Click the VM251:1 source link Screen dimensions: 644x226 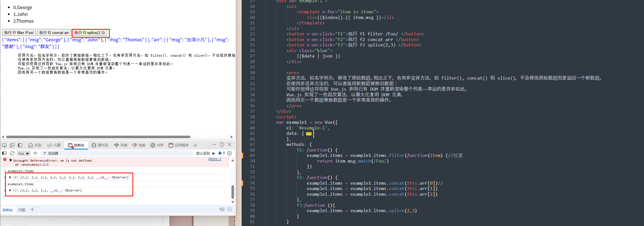[x=215, y=159]
